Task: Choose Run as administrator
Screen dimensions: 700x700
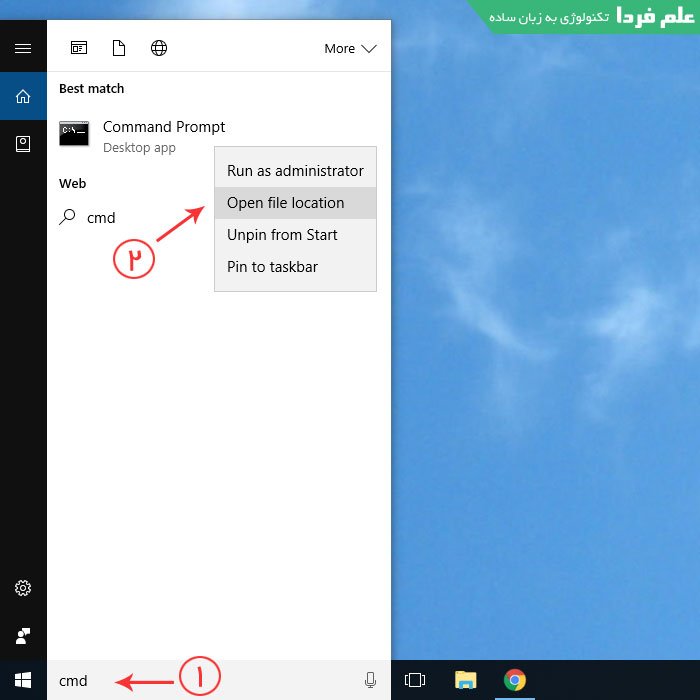Action: 295,171
